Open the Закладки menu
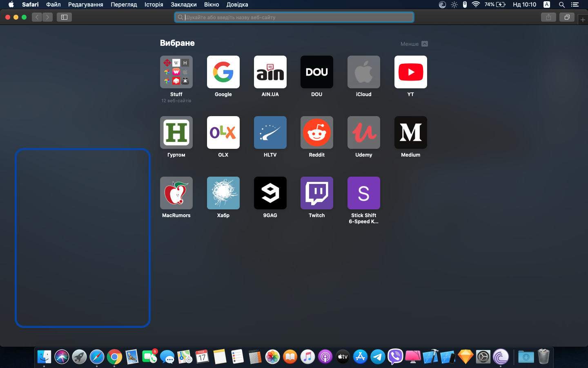588x368 pixels. coord(184,4)
